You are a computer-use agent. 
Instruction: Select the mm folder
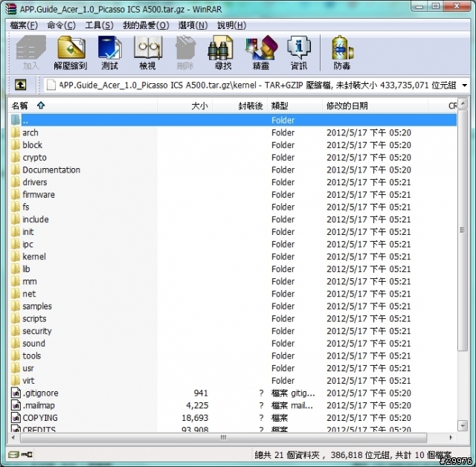[x=30, y=282]
